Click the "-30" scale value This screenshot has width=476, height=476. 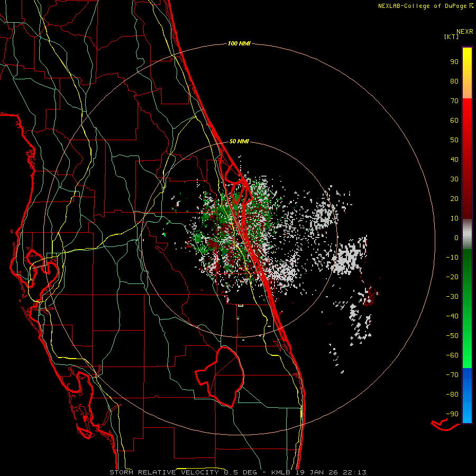click(452, 297)
